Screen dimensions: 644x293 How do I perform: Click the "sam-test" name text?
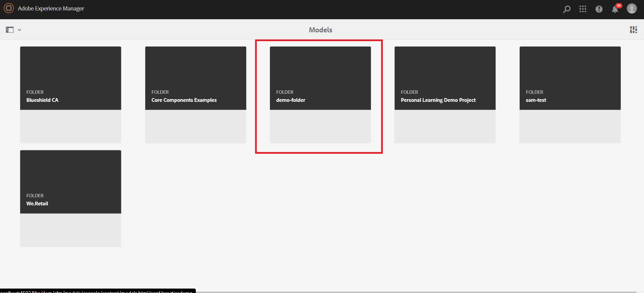[x=536, y=100]
